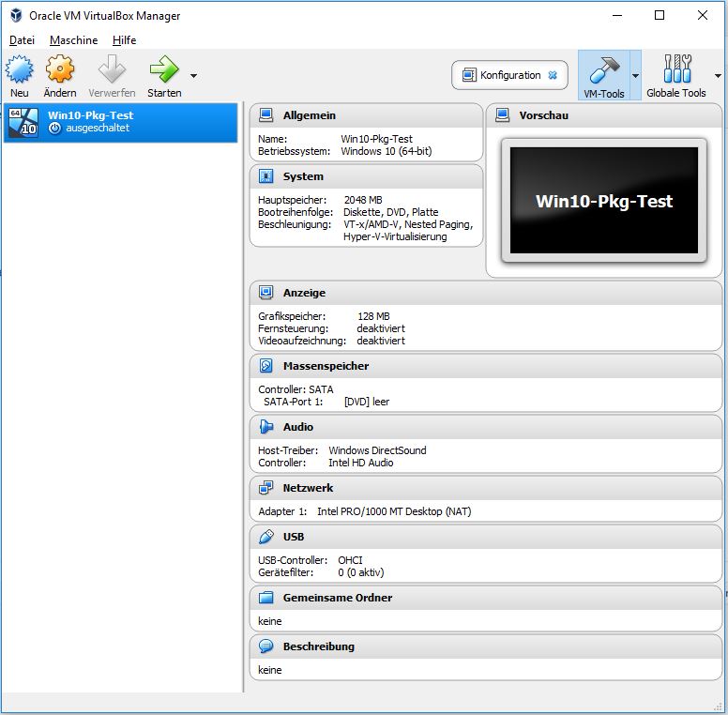Click the Anzeige section display icon
Viewport: 728px width, 715px height.
[x=266, y=293]
